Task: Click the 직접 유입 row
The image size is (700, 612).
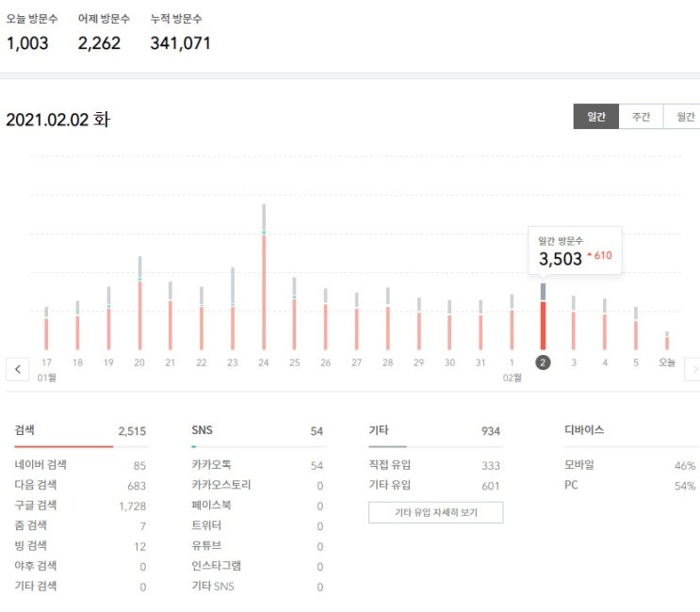Action: point(434,465)
